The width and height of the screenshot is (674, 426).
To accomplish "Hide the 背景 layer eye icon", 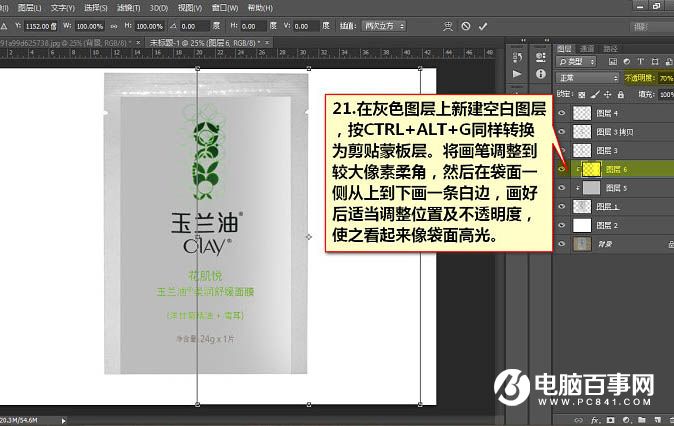I will 561,244.
